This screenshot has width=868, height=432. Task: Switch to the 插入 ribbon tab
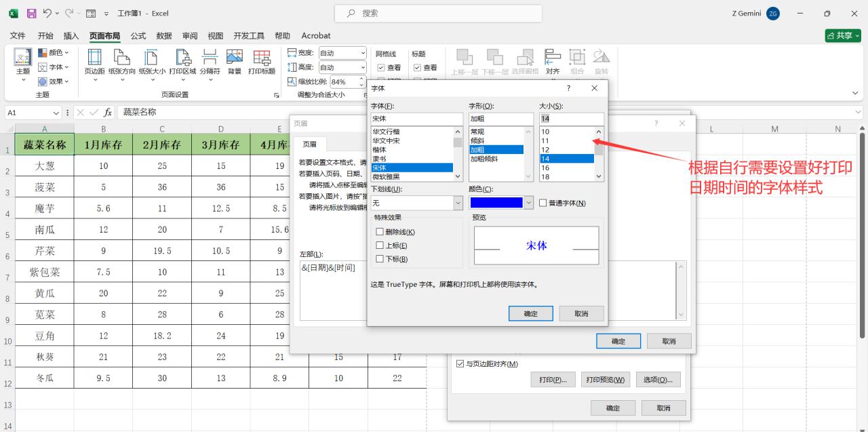pos(71,36)
